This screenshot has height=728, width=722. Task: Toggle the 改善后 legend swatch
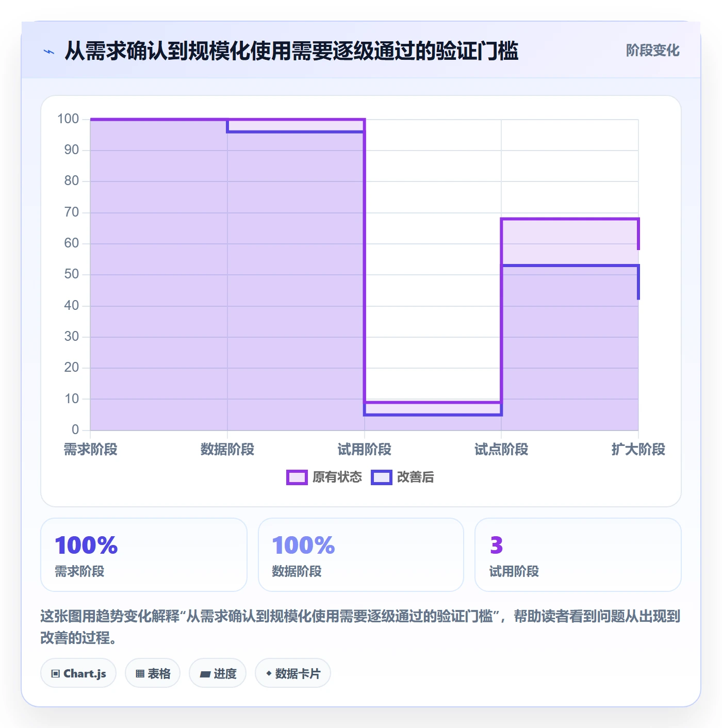click(382, 477)
